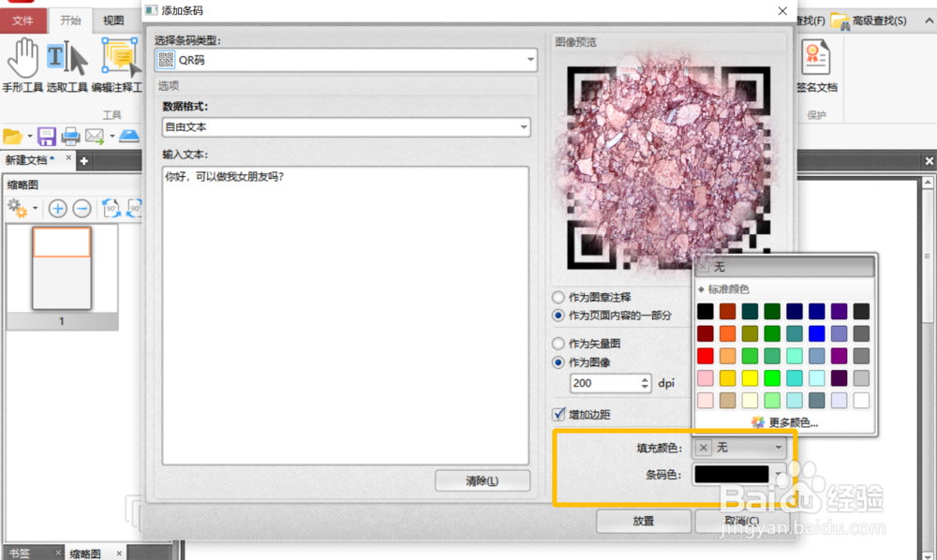Expand 数据格式 dropdown showing 自由文本

point(524,127)
